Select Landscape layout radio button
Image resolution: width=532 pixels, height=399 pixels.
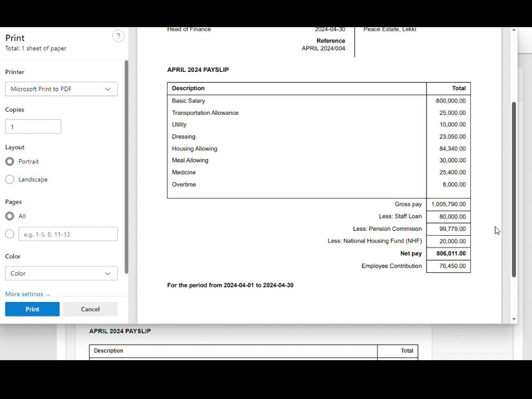tap(10, 179)
